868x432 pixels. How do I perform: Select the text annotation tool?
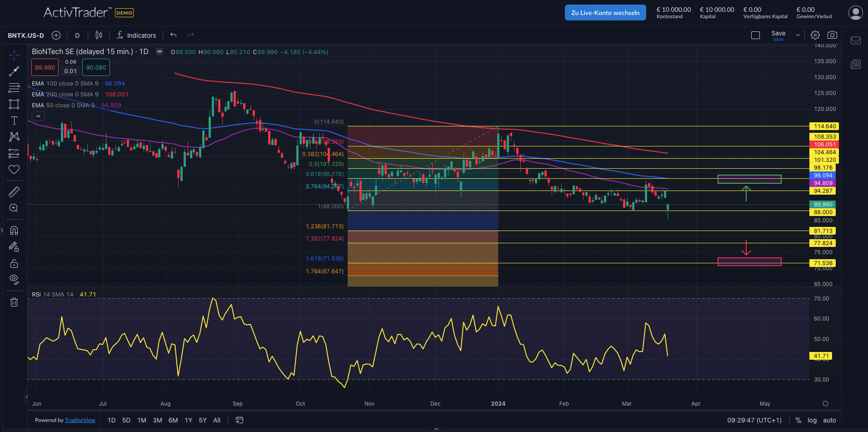coord(14,121)
